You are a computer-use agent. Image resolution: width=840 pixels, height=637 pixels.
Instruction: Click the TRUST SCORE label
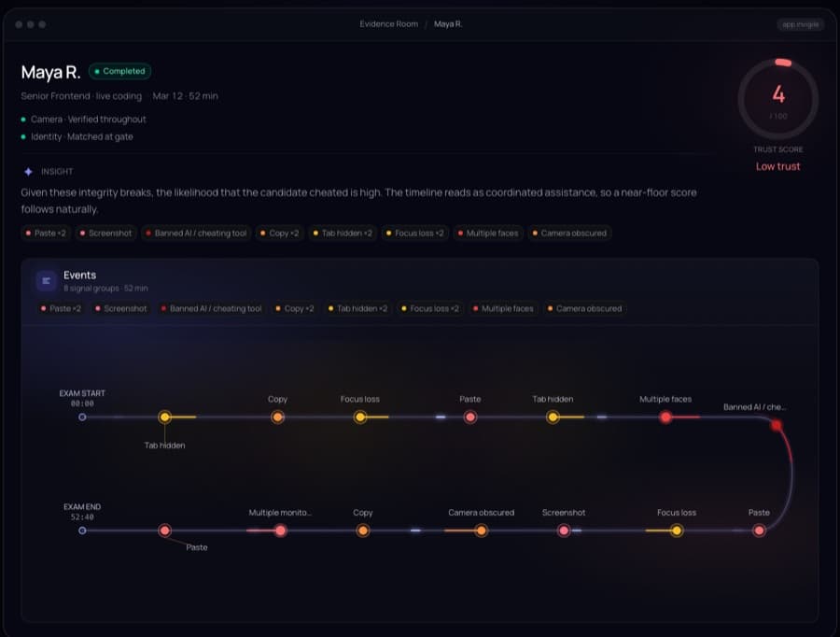tap(777, 149)
